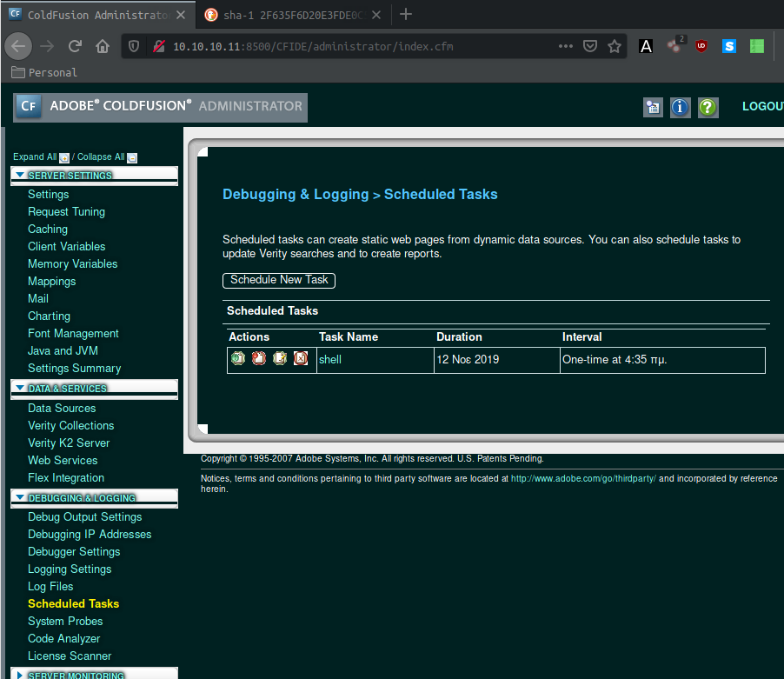Screen dimensions: 784x679
Task: Open browser home page
Action: pyautogui.click(x=103, y=46)
